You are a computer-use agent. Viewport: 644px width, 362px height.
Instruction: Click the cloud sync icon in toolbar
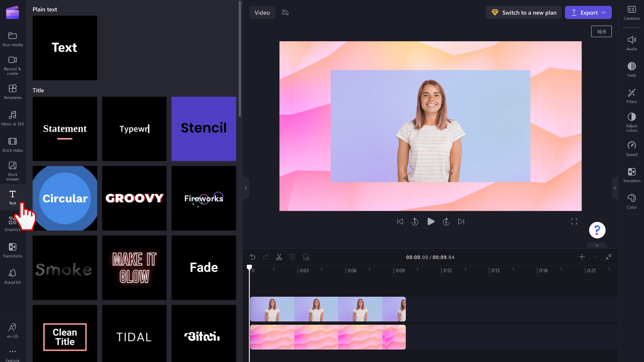(285, 12)
